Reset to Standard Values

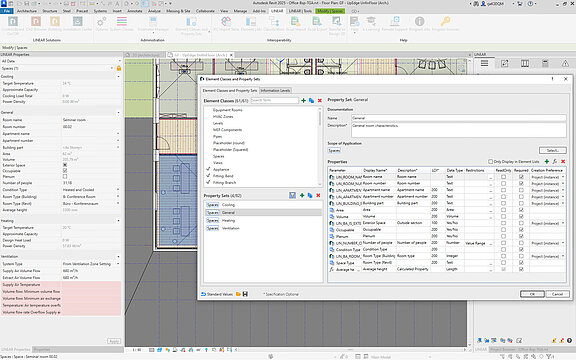[x=217, y=294]
